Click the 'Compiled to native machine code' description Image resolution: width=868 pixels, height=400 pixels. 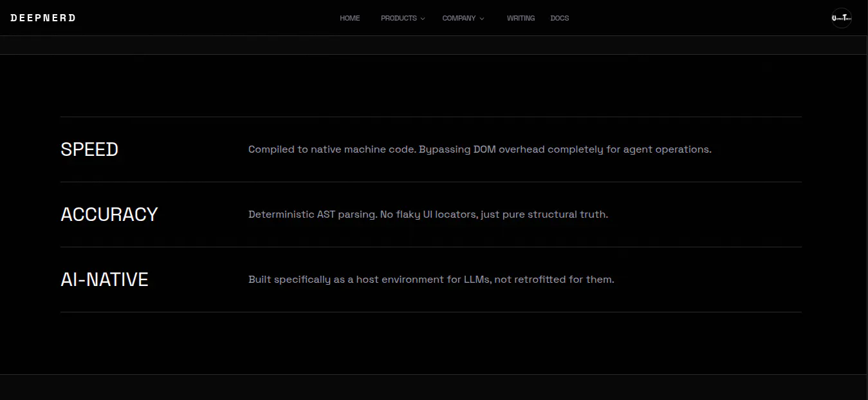[x=480, y=149]
